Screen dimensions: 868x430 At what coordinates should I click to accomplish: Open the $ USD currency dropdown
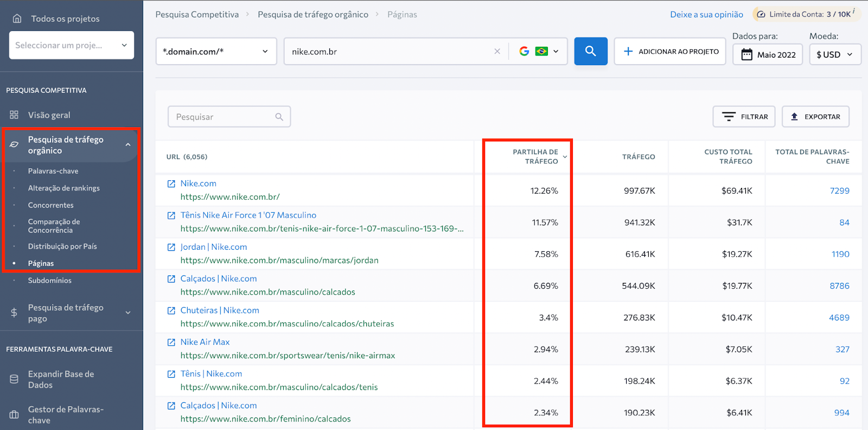pyautogui.click(x=835, y=54)
